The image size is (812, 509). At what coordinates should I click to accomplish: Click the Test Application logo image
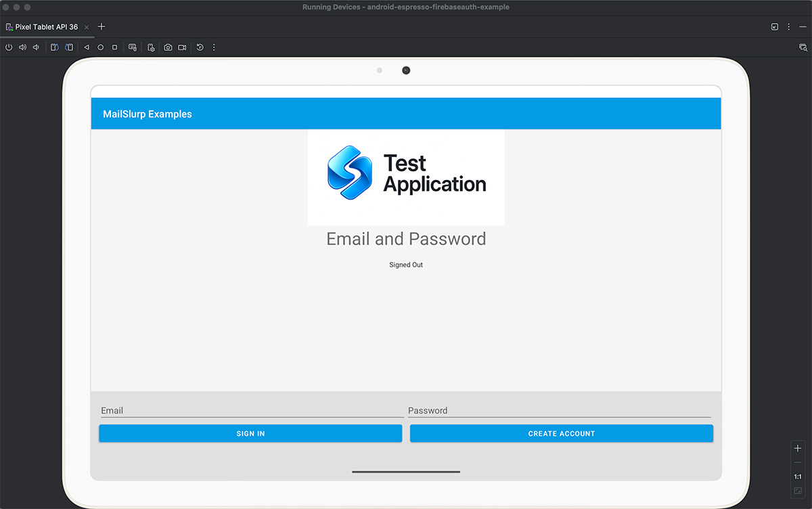[x=406, y=177]
